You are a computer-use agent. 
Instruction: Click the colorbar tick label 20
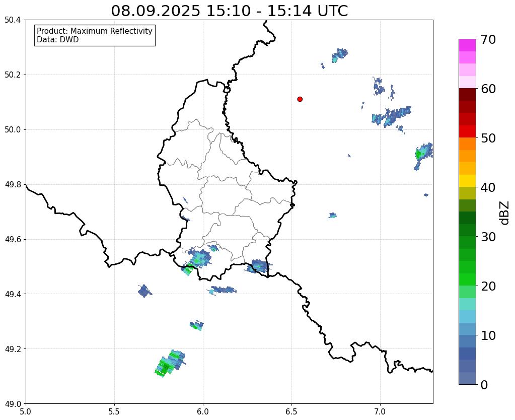[488, 286]
